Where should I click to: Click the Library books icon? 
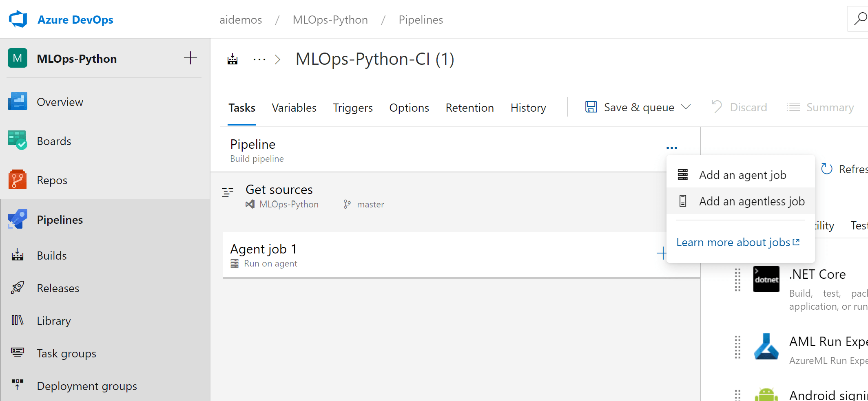pos(18,320)
